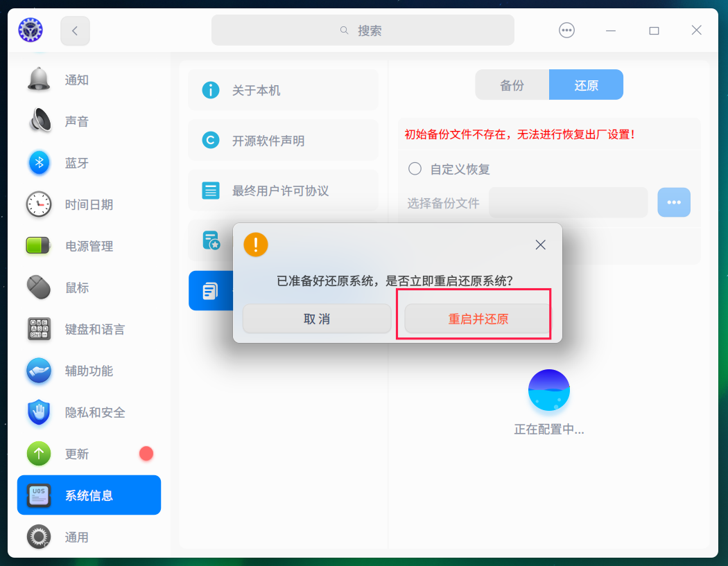Click the 重启并还原 button
This screenshot has width=728, height=566.
click(478, 319)
